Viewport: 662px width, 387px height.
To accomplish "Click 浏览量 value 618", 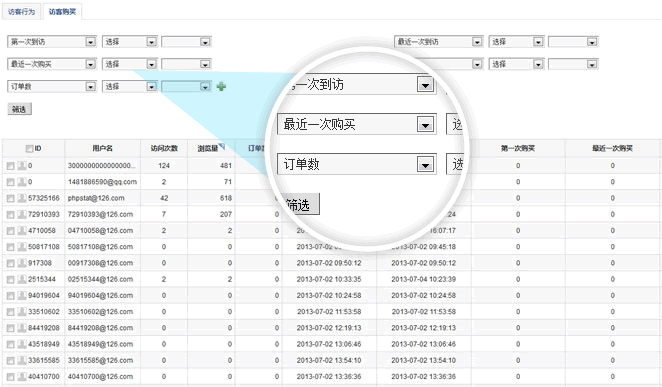I will [226, 198].
